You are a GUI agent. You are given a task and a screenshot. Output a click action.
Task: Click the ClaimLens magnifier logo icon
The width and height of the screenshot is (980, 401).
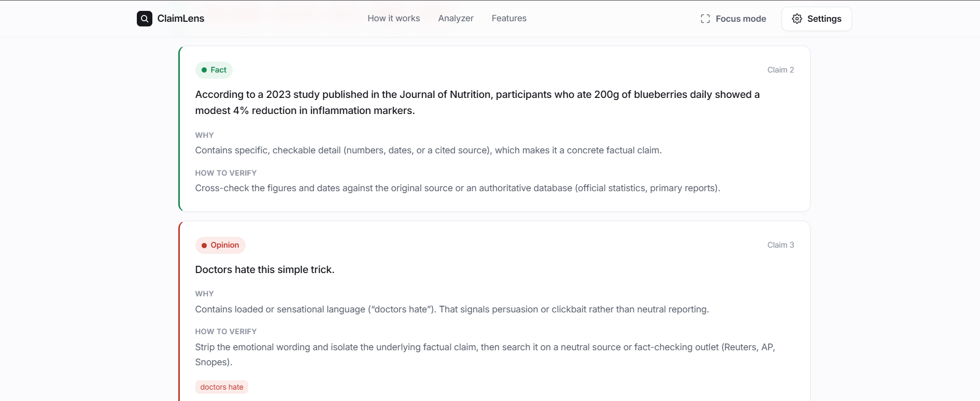point(145,19)
